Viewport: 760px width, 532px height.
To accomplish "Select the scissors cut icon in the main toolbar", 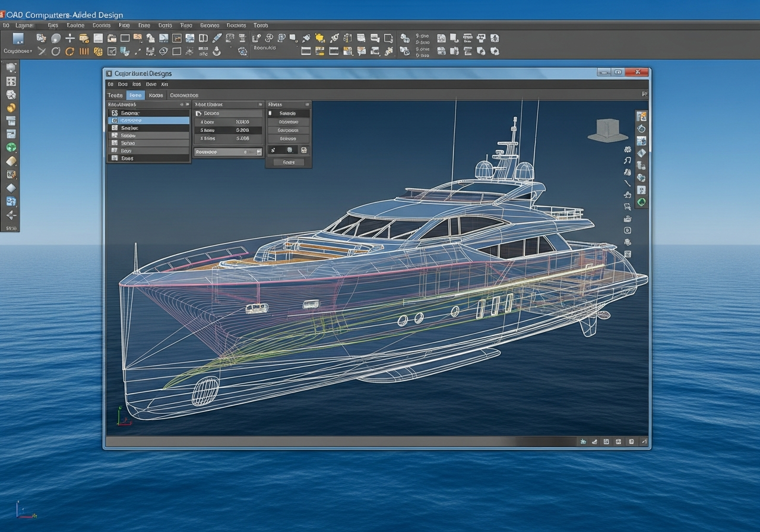I will pyautogui.click(x=42, y=51).
